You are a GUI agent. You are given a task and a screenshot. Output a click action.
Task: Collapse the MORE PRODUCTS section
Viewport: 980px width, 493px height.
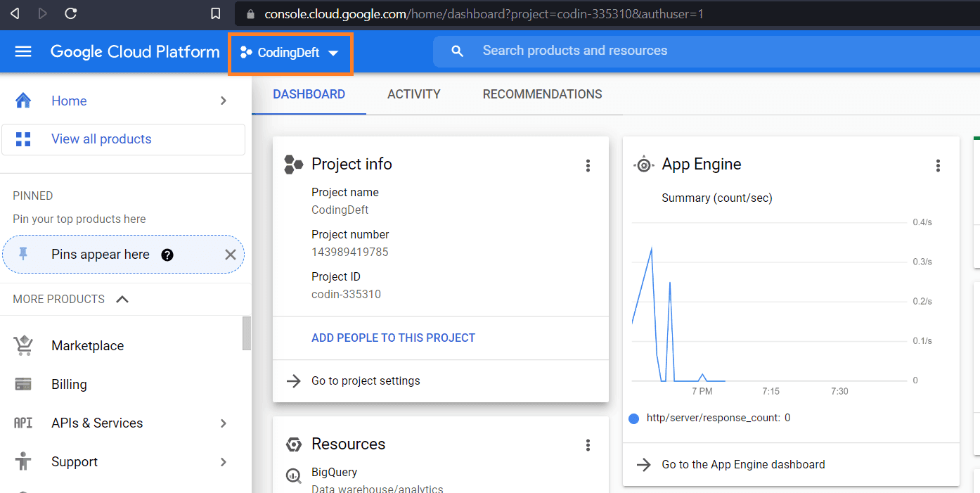point(122,299)
